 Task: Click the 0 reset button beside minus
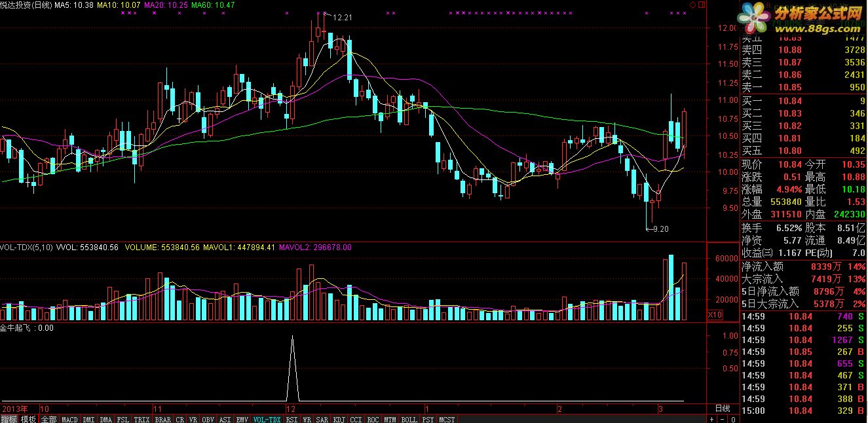click(x=733, y=419)
